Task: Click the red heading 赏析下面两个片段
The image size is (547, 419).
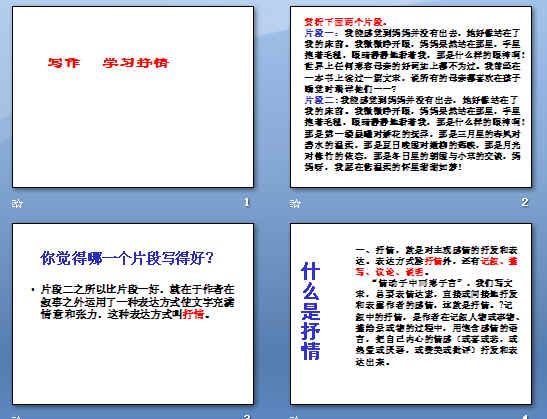Action: point(345,22)
